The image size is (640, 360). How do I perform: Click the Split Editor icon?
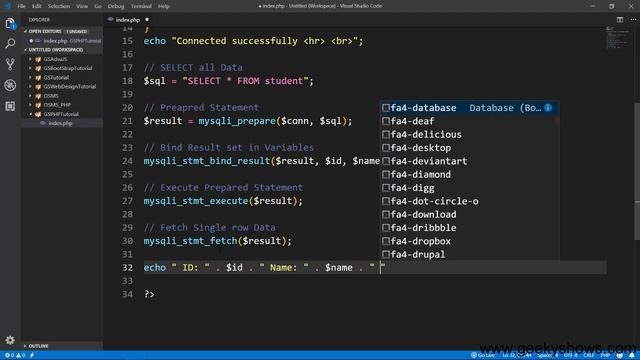620,20
